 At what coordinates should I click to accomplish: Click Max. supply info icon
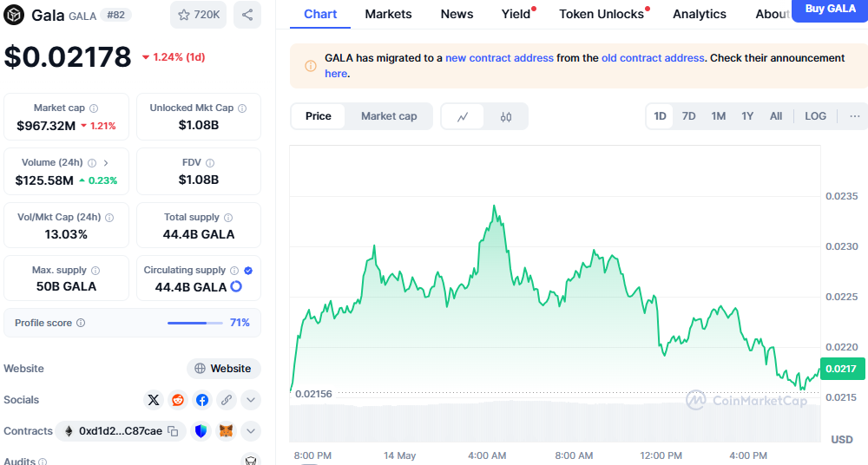point(95,271)
